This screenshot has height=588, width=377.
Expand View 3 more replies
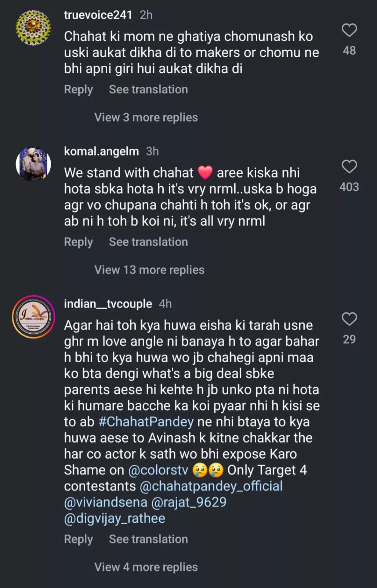(x=146, y=117)
